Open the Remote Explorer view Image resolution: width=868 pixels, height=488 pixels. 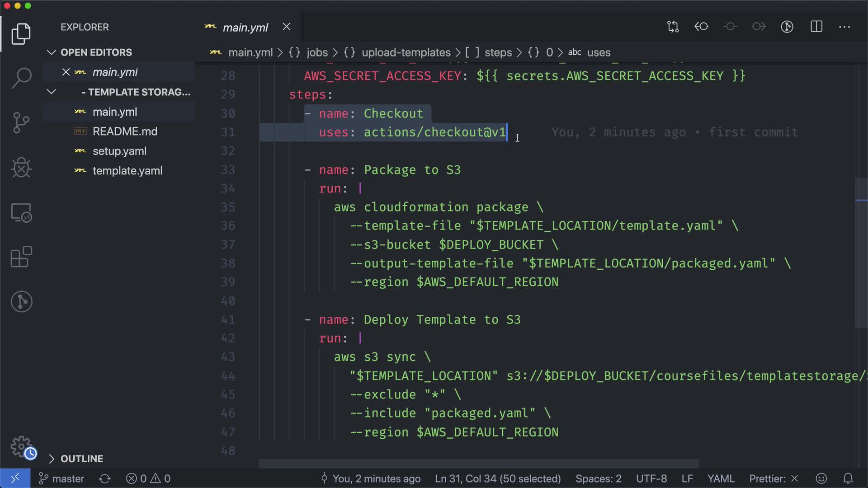click(x=21, y=212)
